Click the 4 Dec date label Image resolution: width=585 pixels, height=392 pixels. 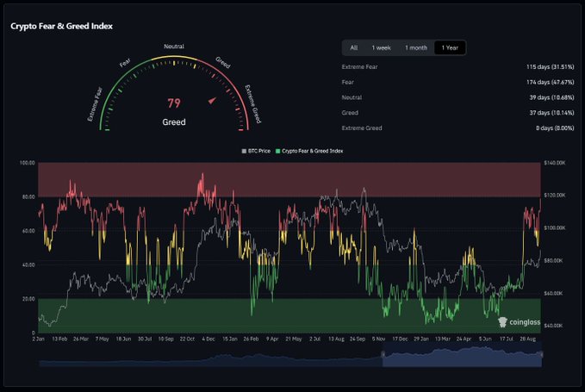point(208,339)
